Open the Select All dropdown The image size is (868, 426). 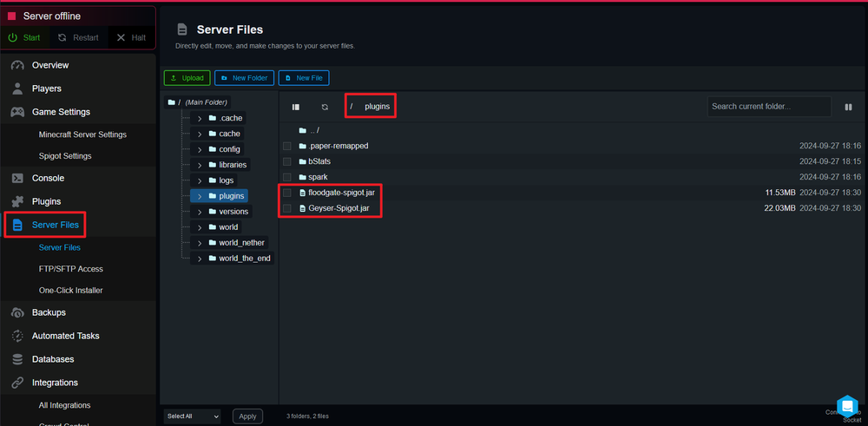tap(192, 416)
